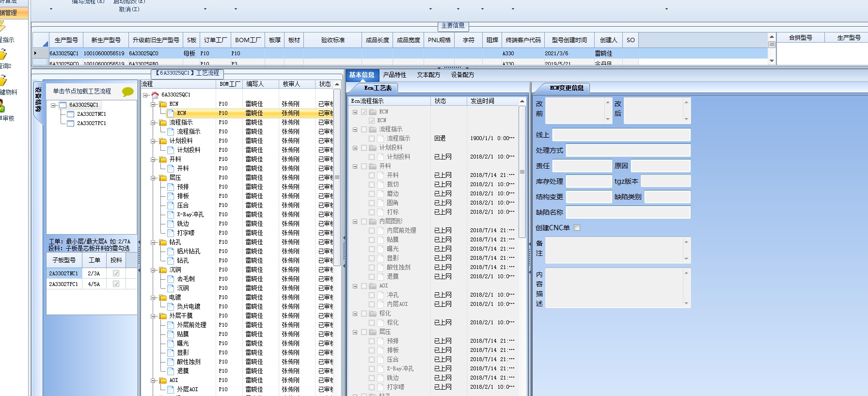The height and width of the screenshot is (396, 868).
Task: Toggle the 创建CNC单 checkbox
Action: [577, 228]
